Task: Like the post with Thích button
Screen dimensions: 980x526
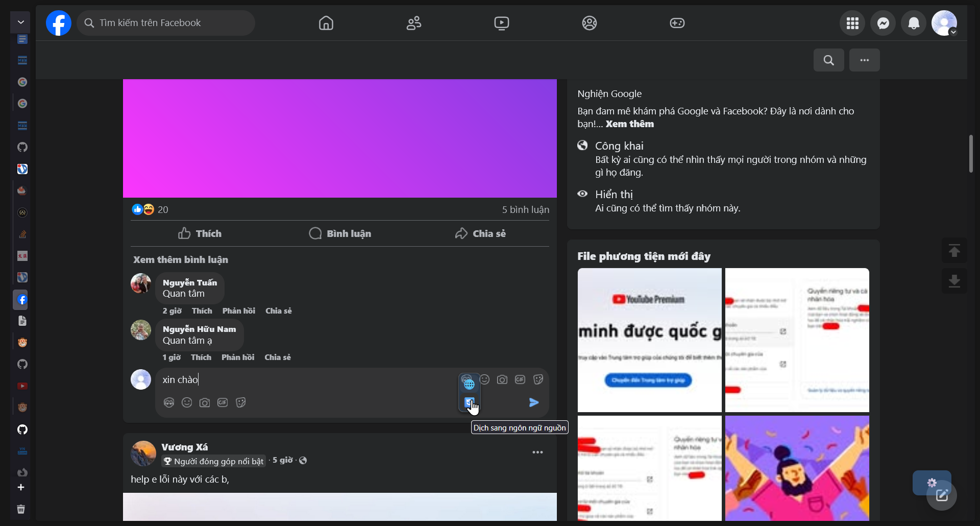Action: coord(200,233)
